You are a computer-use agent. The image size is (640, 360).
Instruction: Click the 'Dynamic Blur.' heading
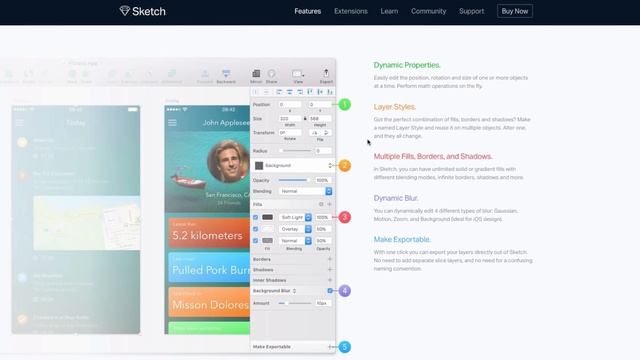click(x=396, y=198)
